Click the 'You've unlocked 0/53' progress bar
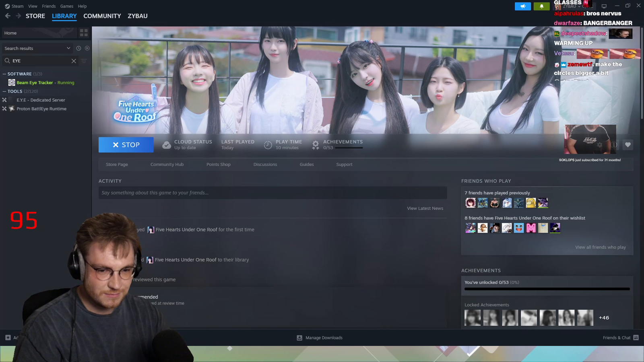This screenshot has height=362, width=644. [x=547, y=289]
